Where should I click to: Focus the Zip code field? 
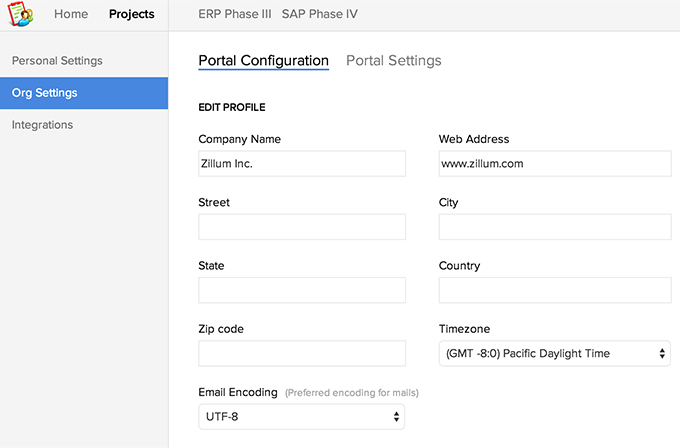[x=302, y=353]
